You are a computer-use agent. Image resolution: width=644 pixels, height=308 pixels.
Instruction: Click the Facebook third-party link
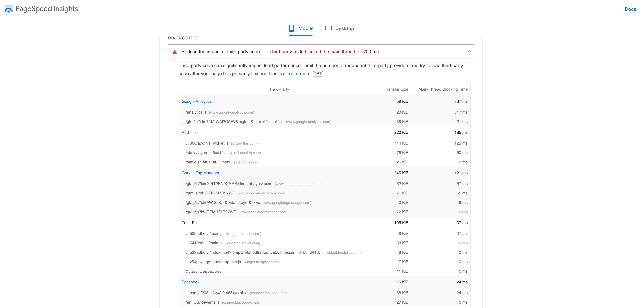click(x=190, y=282)
